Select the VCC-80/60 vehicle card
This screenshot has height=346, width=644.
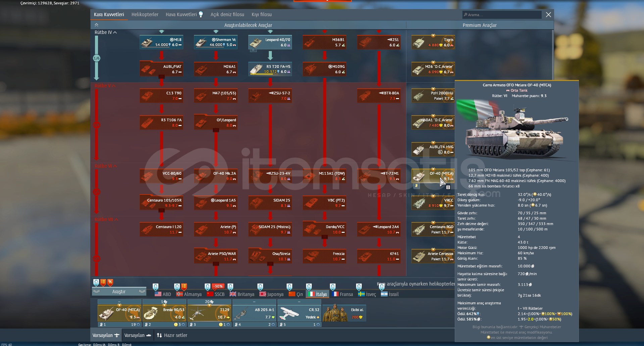[161, 176]
